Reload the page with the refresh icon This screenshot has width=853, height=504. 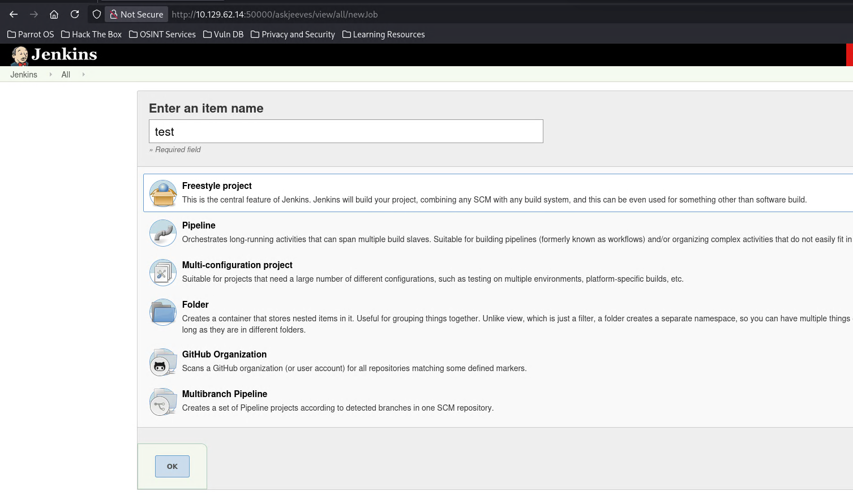coord(75,14)
